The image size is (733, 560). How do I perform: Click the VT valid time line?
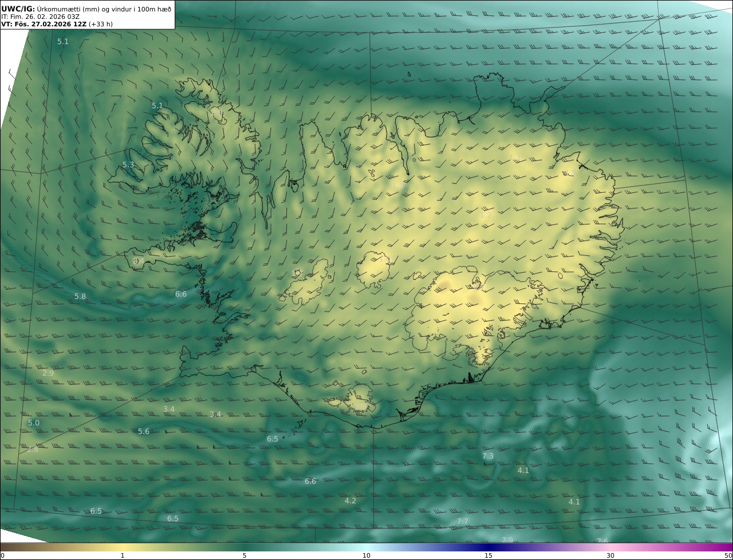point(57,24)
